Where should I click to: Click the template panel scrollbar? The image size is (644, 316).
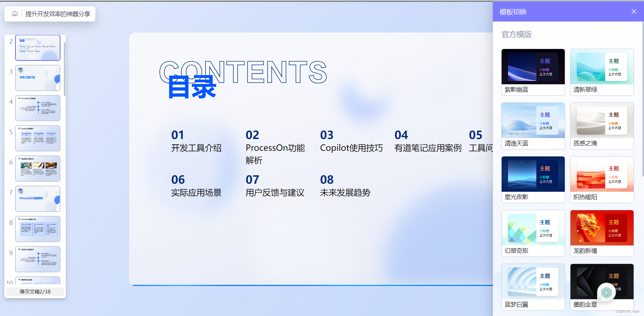(x=643, y=99)
